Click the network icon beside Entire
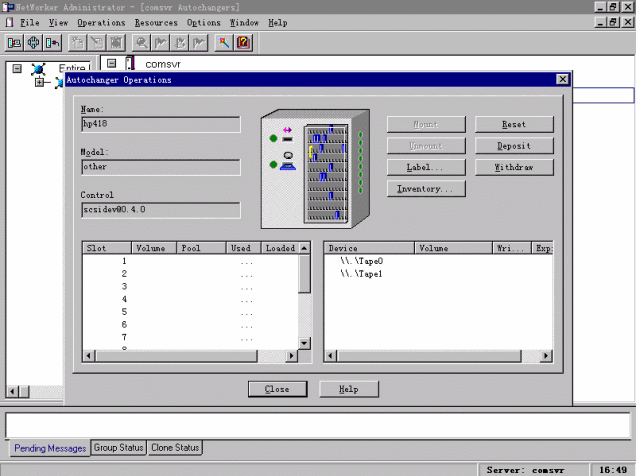This screenshot has width=638, height=476. click(38, 68)
